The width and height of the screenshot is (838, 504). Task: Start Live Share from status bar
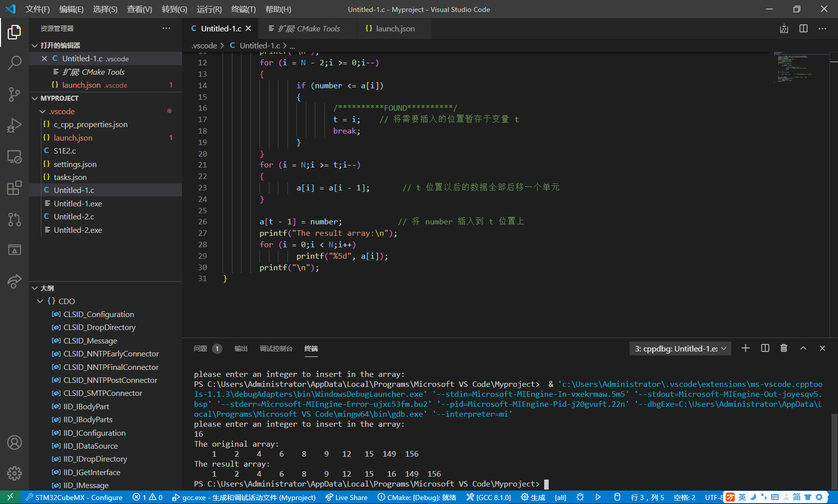click(346, 497)
